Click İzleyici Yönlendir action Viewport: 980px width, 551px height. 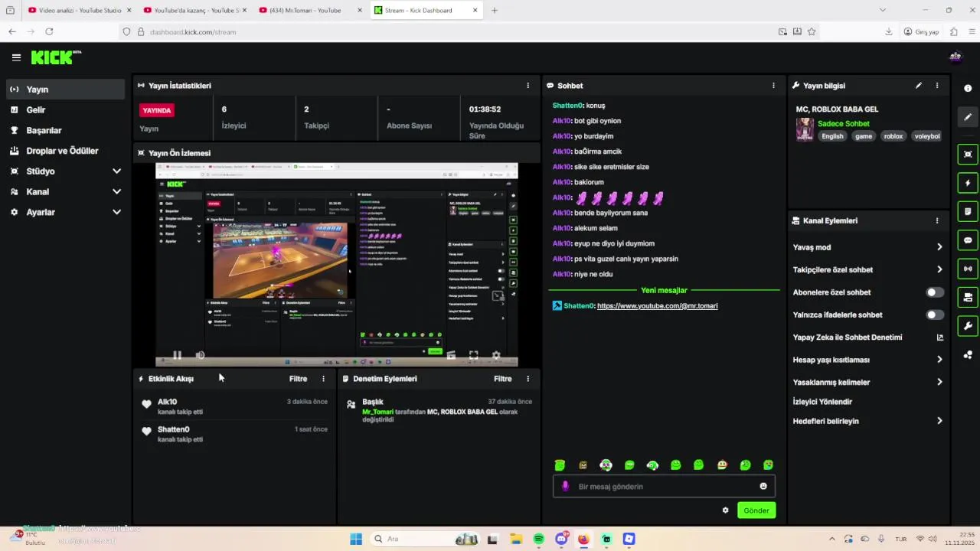pyautogui.click(x=822, y=402)
